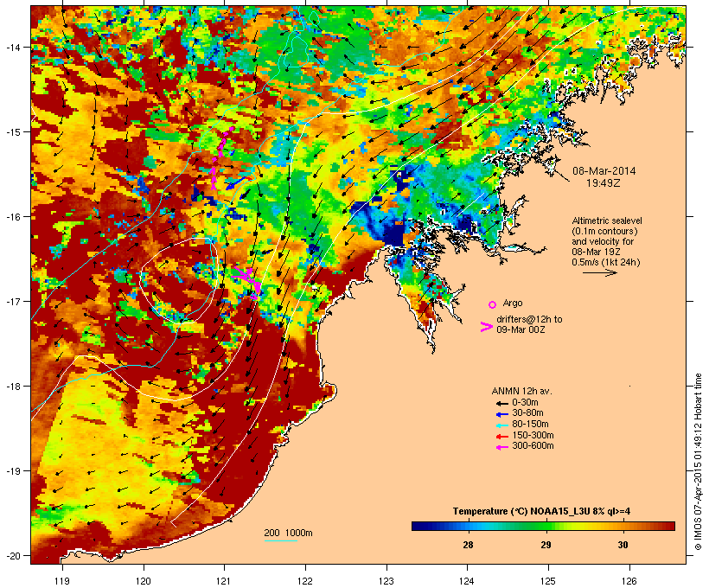Click the green middle of temperature colorbar

point(544,526)
